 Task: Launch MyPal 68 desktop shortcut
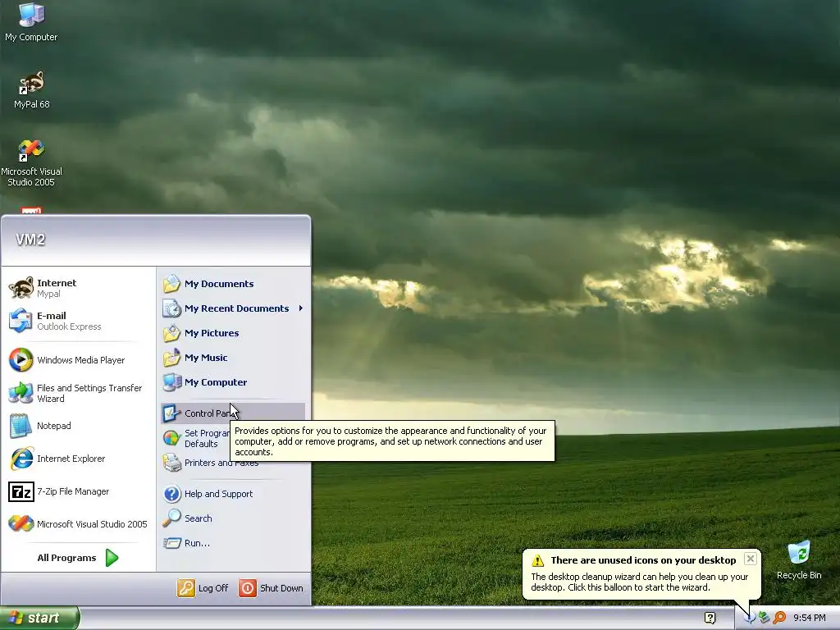point(31,89)
